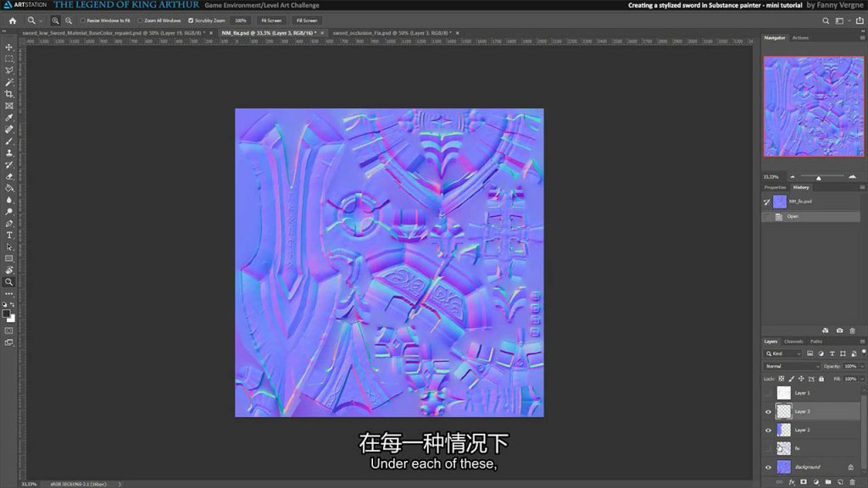Select the Healing Brush tool

pos(8,130)
